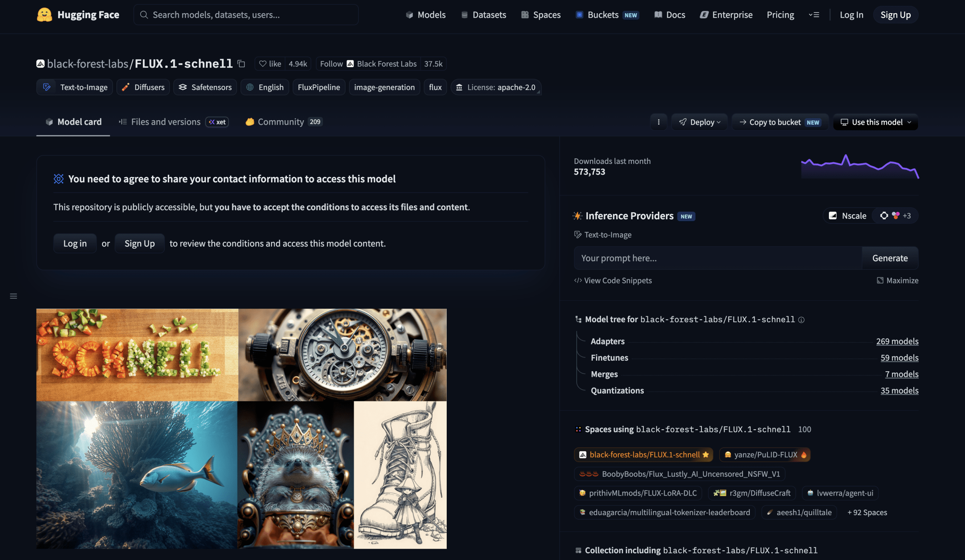This screenshot has width=965, height=560.
Task: Click the FluxPipeline tag
Action: (319, 87)
